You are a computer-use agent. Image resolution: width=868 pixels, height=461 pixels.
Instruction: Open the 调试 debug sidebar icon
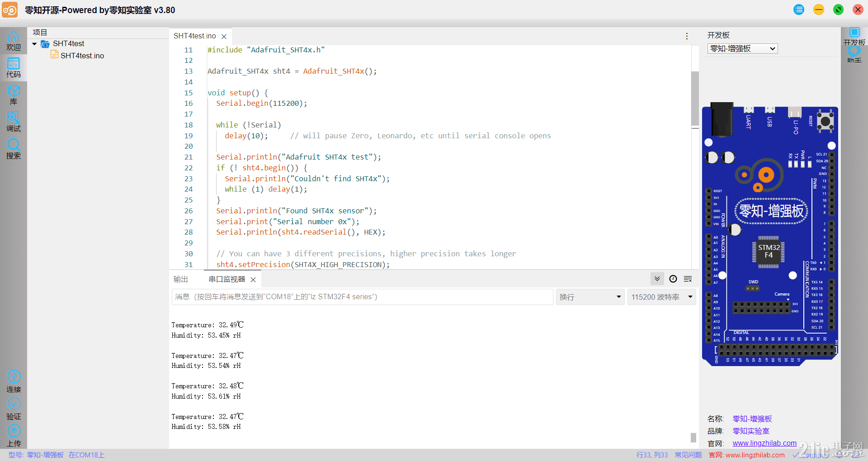point(13,122)
